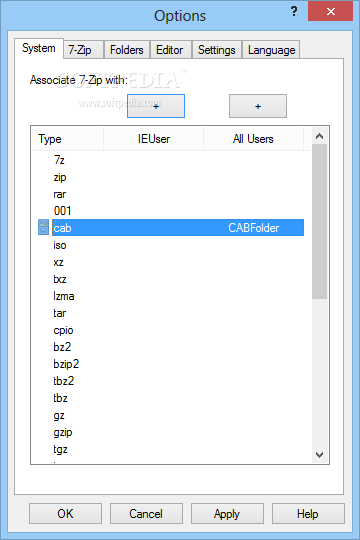Apply the association changes
The image size is (360, 540).
(x=227, y=513)
